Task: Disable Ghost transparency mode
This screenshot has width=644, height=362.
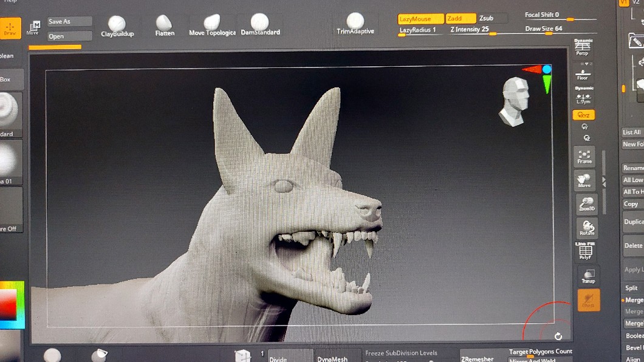Action: (x=587, y=299)
